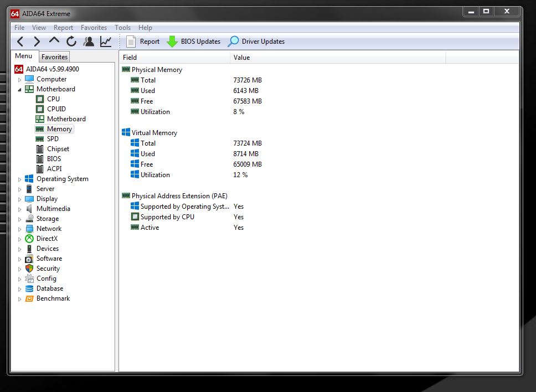Select AIDA64 v5.99.4900 root item
Screen dimensions: 536x392
(52, 69)
